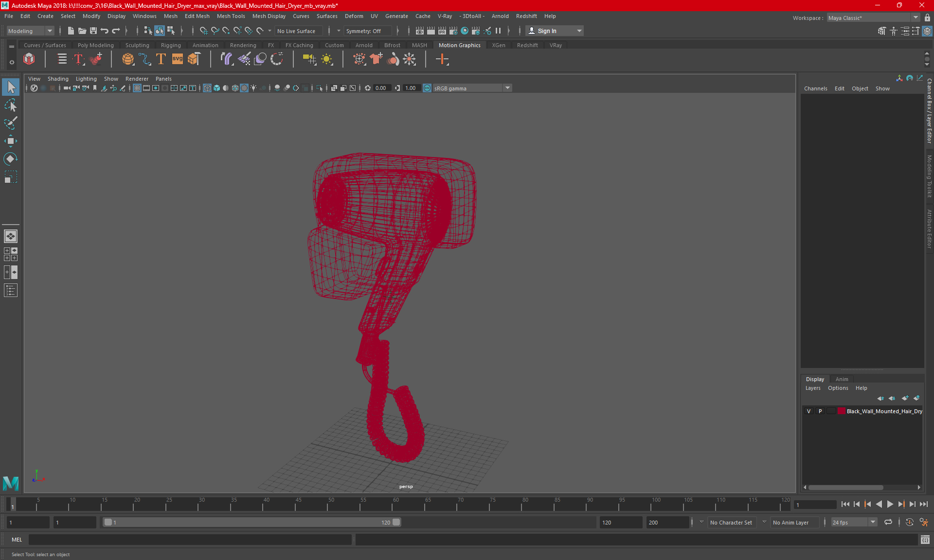
Task: Click the orange sphere shelf icon
Action: pyautogui.click(x=127, y=59)
